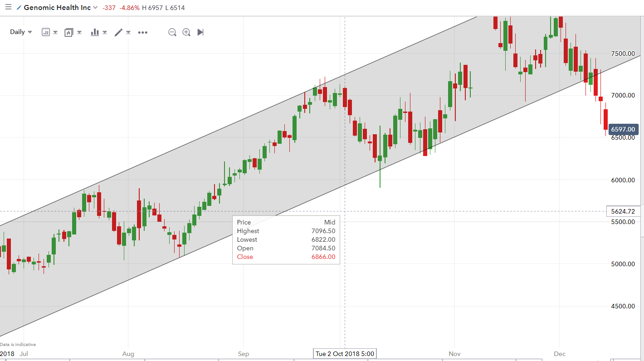Click the Lowest 6822.00 tooltip value
Screen dimensions: 644x361
(x=323, y=239)
